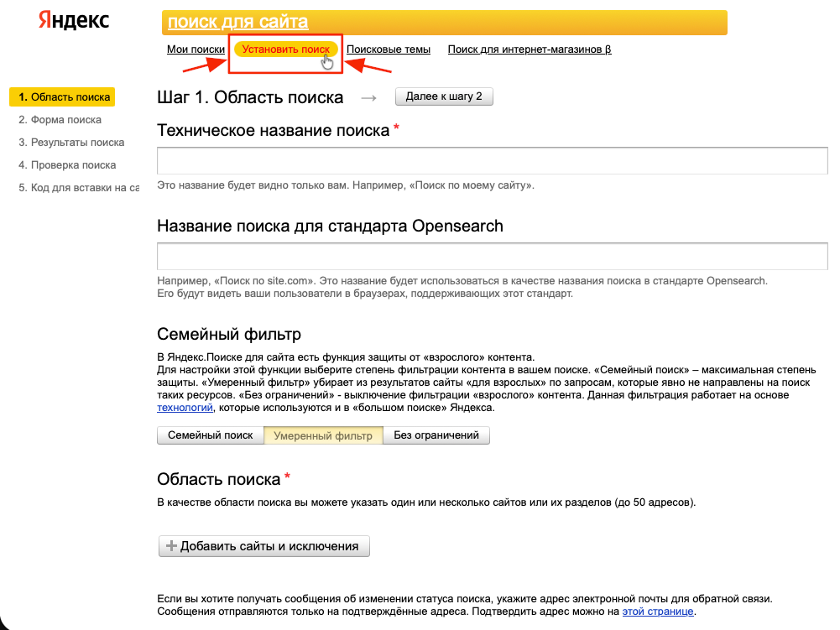
Task: Click 'Добавить сайты и исключения' button
Action: (264, 546)
